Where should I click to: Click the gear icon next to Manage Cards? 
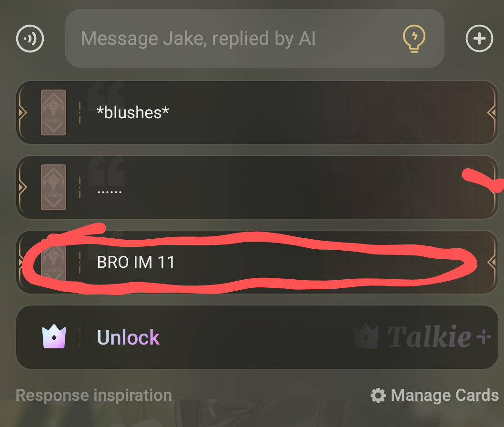tap(378, 395)
